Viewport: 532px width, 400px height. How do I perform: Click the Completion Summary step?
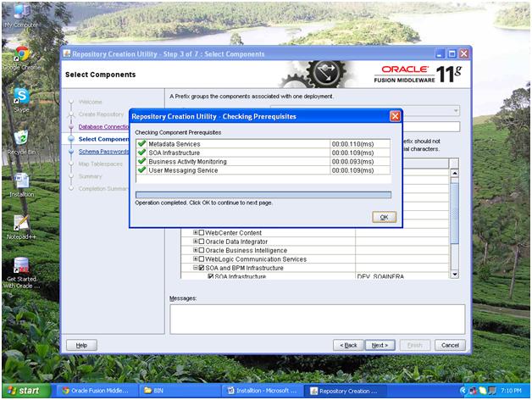click(103, 188)
